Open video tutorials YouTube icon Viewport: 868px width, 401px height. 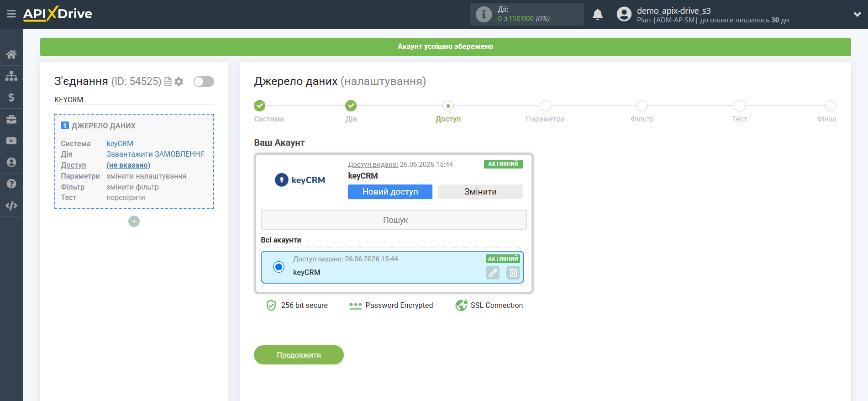click(x=11, y=141)
